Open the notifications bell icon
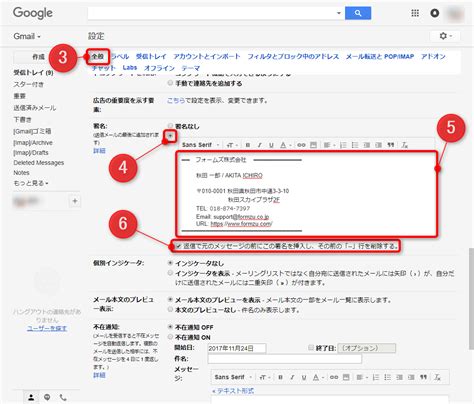The height and width of the screenshot is (404, 474). click(435, 13)
